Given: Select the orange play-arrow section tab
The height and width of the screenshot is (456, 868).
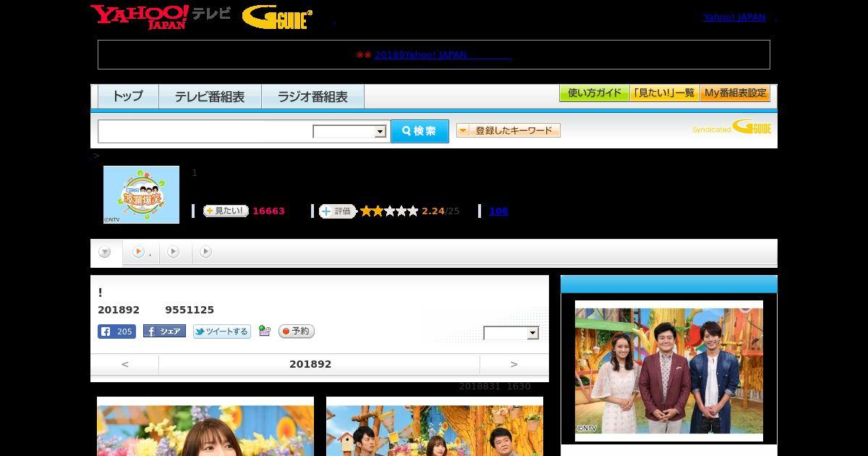Looking at the screenshot, I should coord(140,252).
